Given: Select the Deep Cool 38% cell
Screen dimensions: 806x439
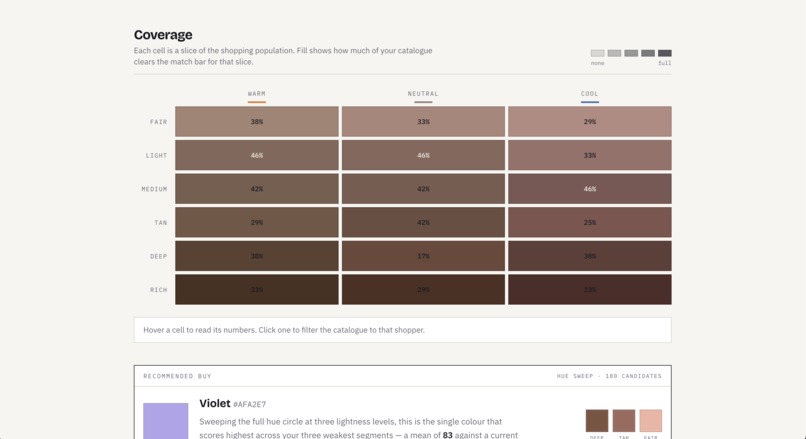Looking at the screenshot, I should click(x=590, y=256).
